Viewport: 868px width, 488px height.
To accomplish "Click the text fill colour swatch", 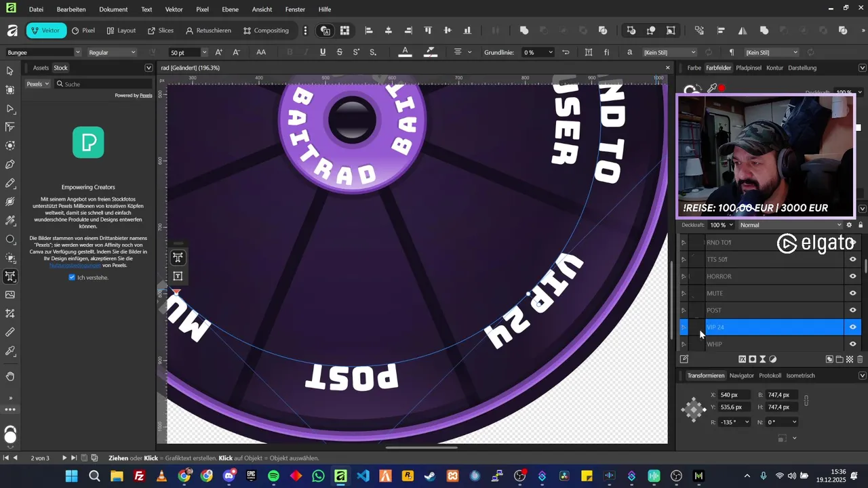I will (405, 52).
